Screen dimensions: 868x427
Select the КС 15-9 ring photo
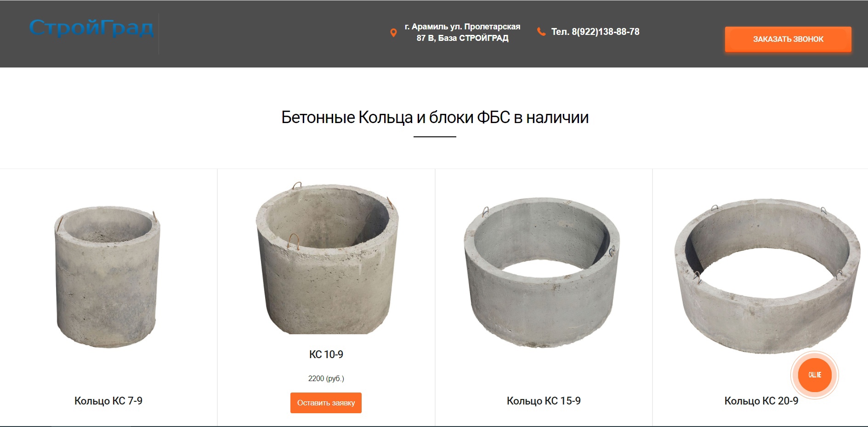542,273
